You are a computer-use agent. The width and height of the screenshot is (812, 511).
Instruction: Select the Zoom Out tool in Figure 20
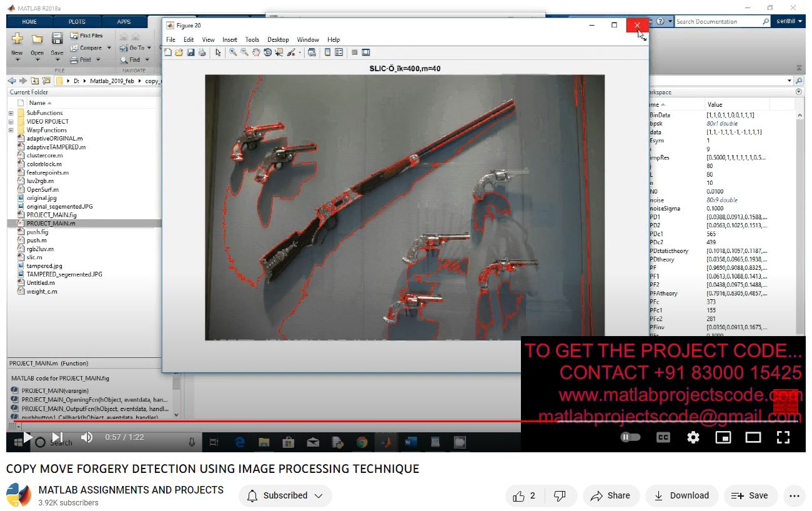coord(244,52)
